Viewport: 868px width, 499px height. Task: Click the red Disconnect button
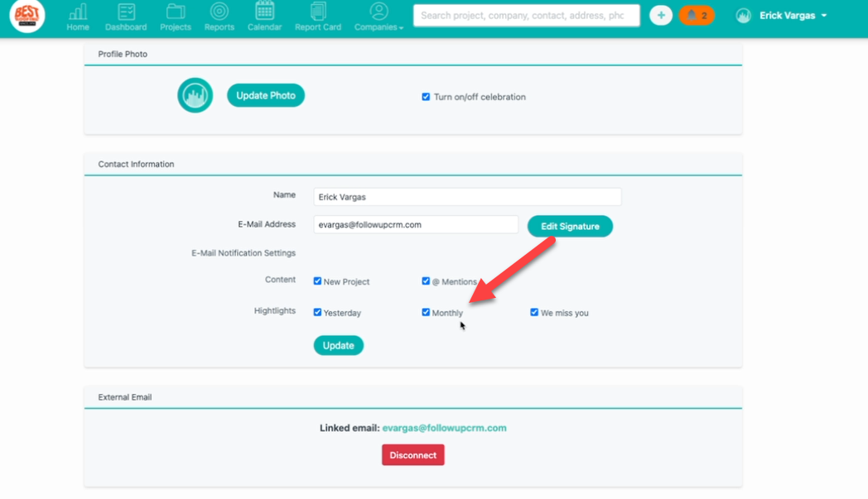point(413,455)
